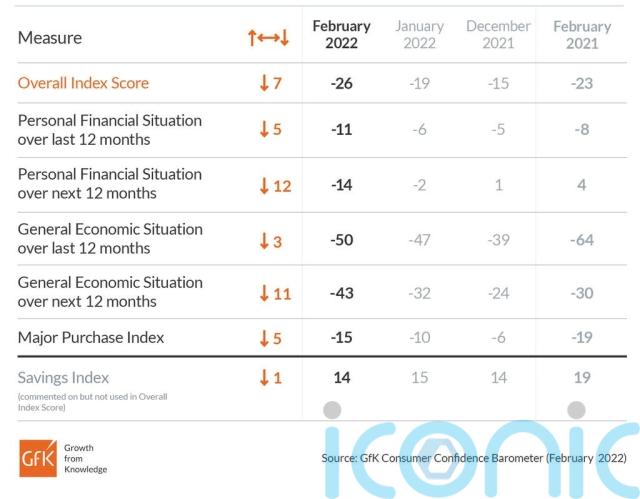This screenshot has height=499, width=640.
Task: Select the December 2021 column header
Action: (x=498, y=34)
